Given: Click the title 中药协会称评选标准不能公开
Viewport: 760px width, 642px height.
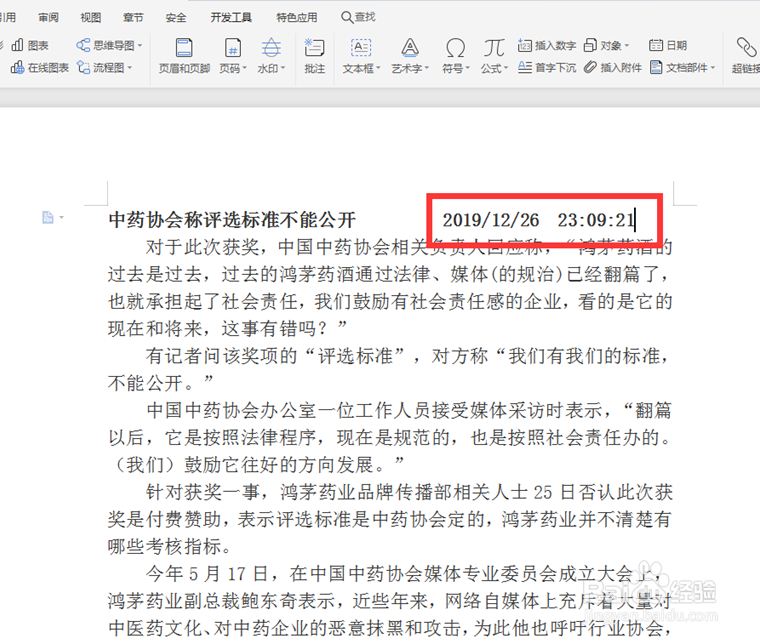Looking at the screenshot, I should tap(232, 219).
